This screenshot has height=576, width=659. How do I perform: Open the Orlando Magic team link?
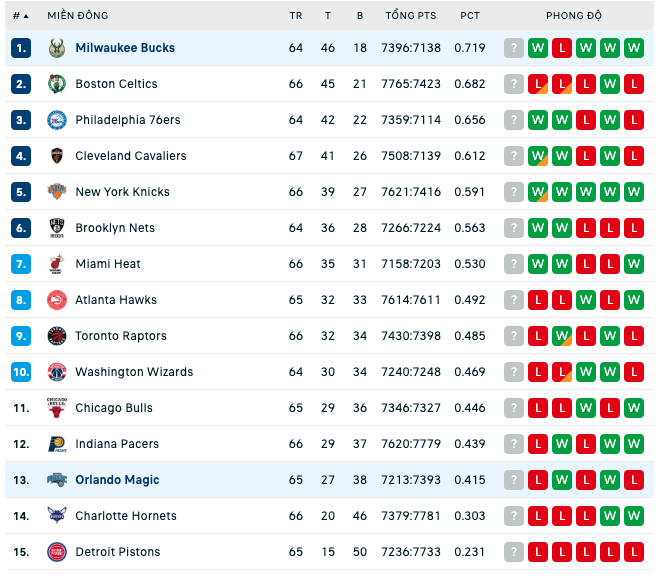click(117, 480)
